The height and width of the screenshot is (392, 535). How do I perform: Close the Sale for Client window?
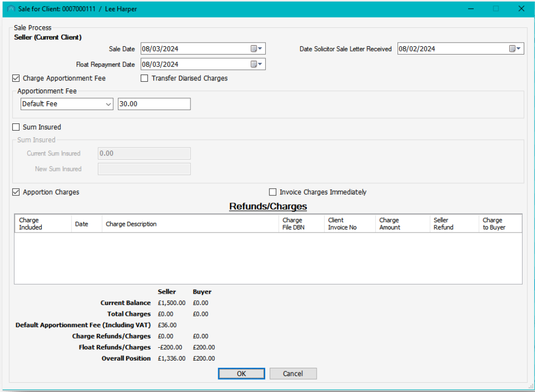(x=521, y=9)
